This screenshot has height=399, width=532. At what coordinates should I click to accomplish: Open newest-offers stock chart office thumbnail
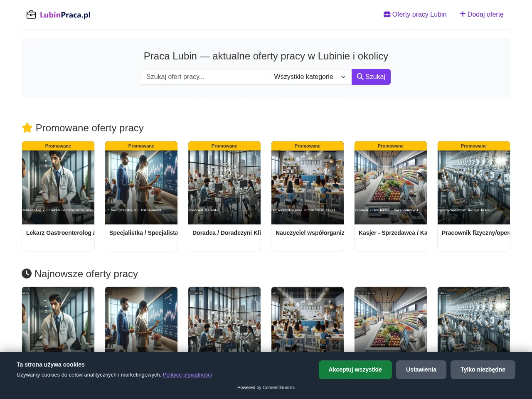click(141, 319)
